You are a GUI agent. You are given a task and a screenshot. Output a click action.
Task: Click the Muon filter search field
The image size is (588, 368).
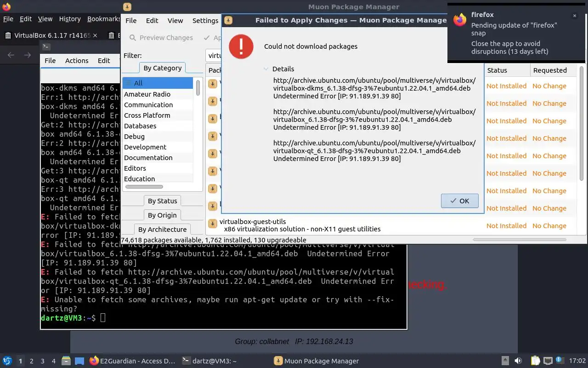[x=214, y=56]
